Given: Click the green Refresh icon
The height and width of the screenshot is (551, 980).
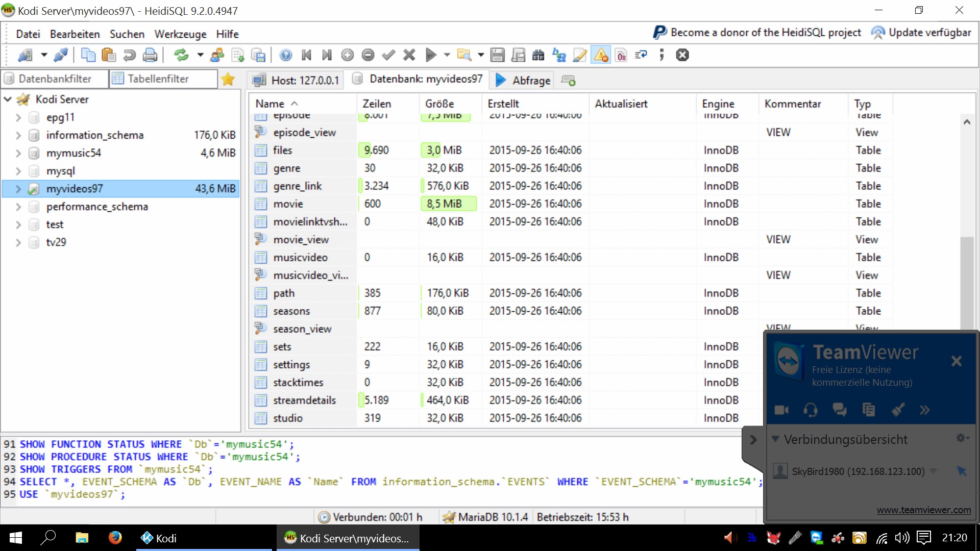Looking at the screenshot, I should [x=181, y=55].
